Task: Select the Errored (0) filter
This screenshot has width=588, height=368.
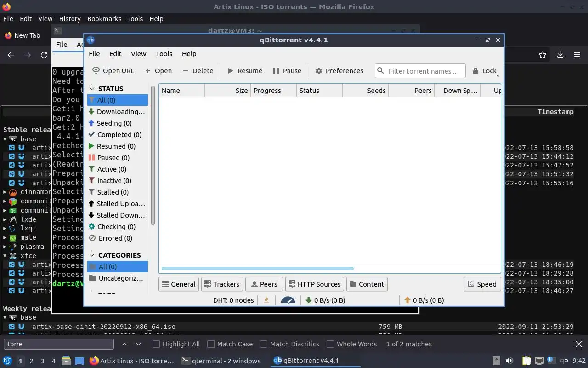Action: click(x=118, y=238)
